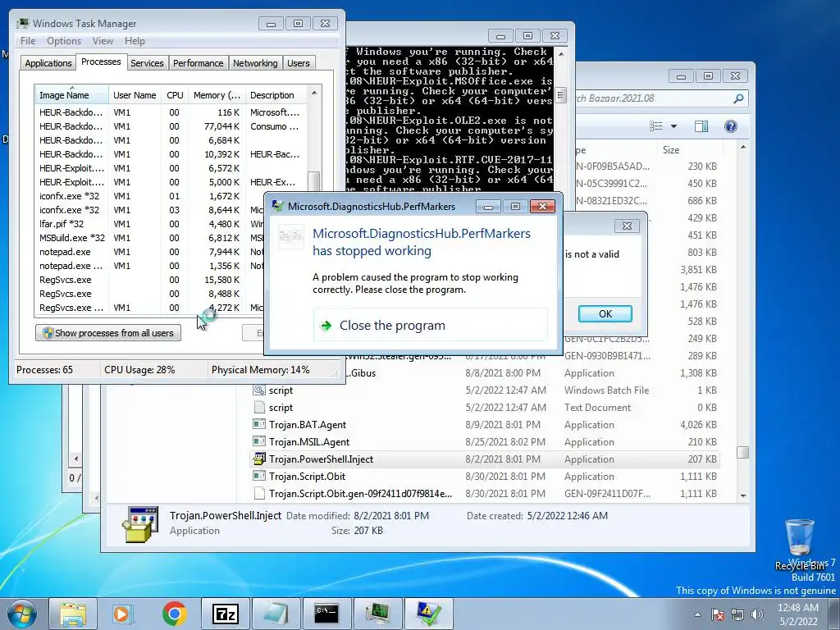The width and height of the screenshot is (840, 630).
Task: Open network tray icon
Action: [737, 614]
